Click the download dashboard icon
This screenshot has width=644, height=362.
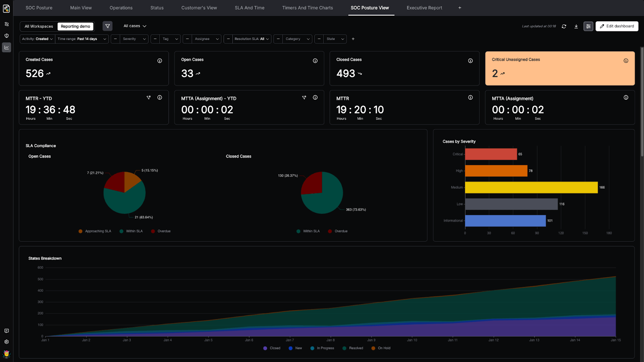[576, 26]
